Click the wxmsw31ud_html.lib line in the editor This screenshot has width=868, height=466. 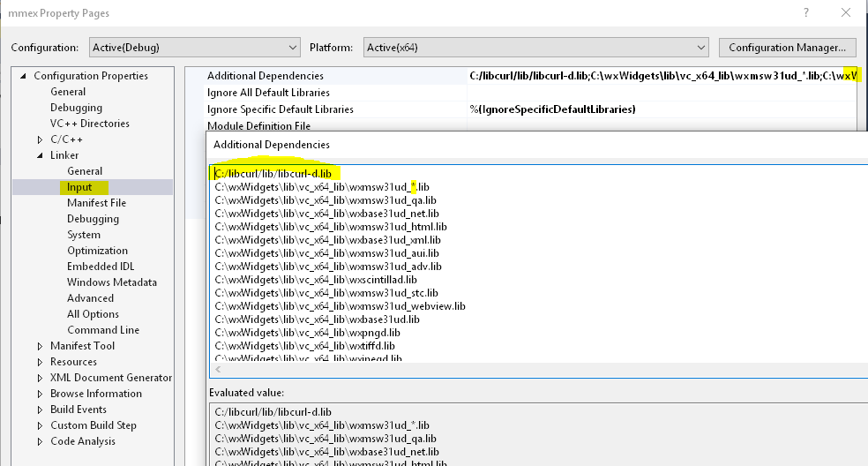[331, 227]
